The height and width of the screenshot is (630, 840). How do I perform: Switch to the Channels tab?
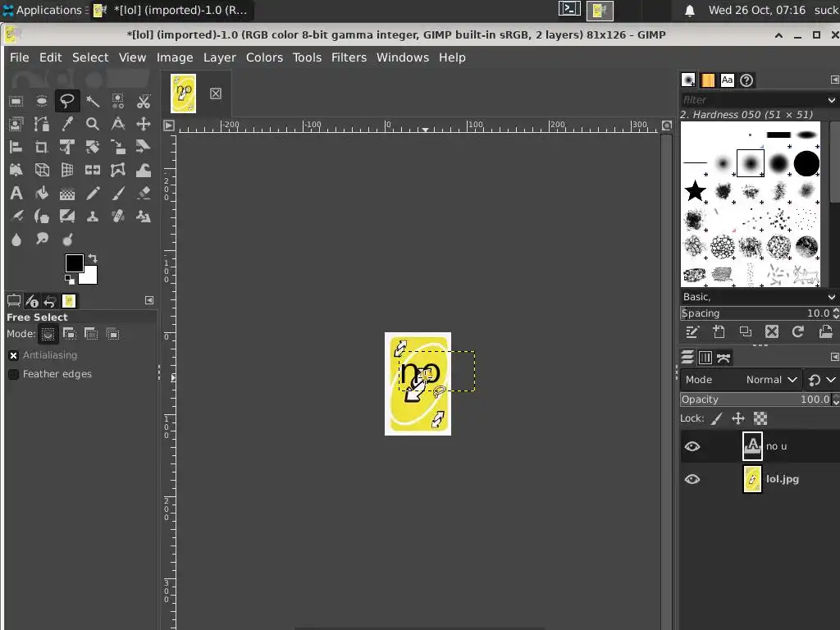(705, 358)
